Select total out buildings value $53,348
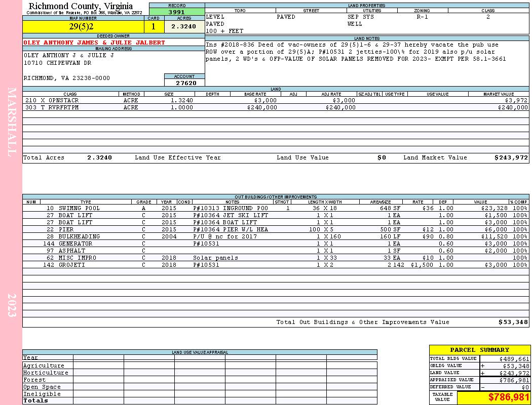This screenshot has width=532, height=405. (513, 322)
